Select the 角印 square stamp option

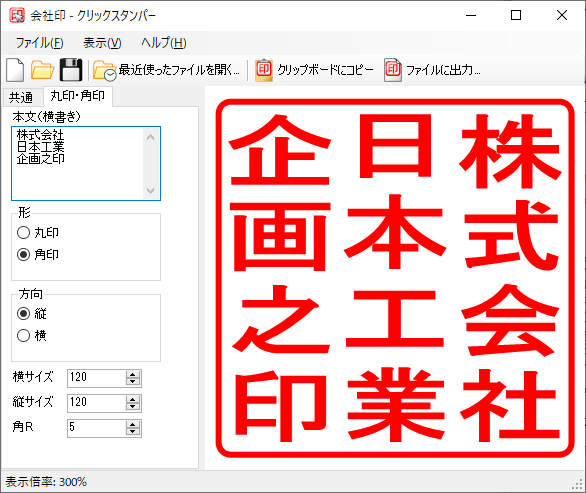tap(23, 255)
